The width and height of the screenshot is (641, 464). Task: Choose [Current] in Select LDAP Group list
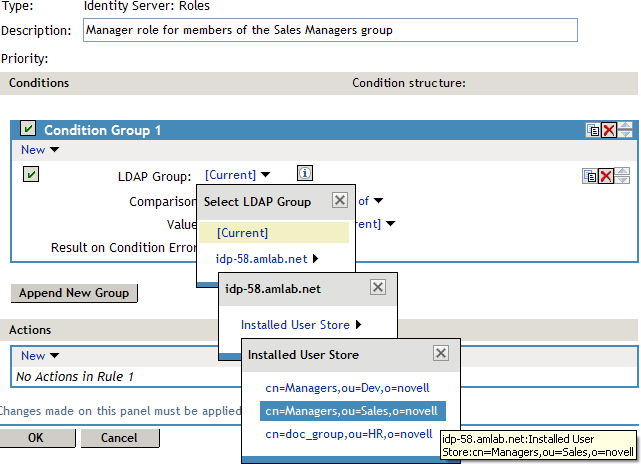(x=242, y=233)
